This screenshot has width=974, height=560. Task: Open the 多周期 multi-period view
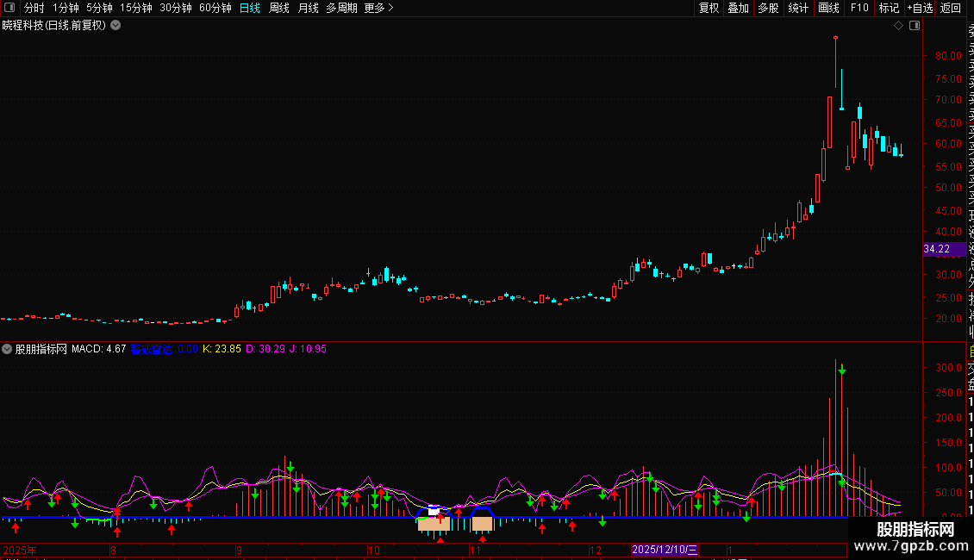click(341, 8)
